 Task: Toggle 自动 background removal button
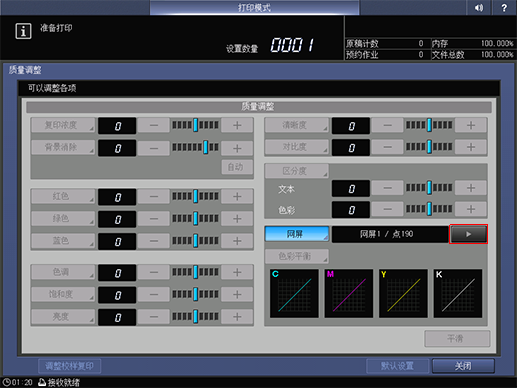point(237,167)
